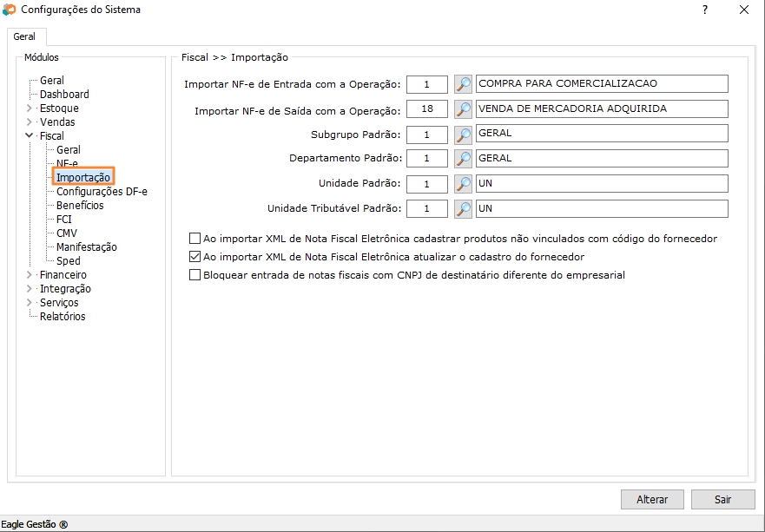Select Importação tree item
Image resolution: width=765 pixels, height=532 pixels.
(x=83, y=177)
